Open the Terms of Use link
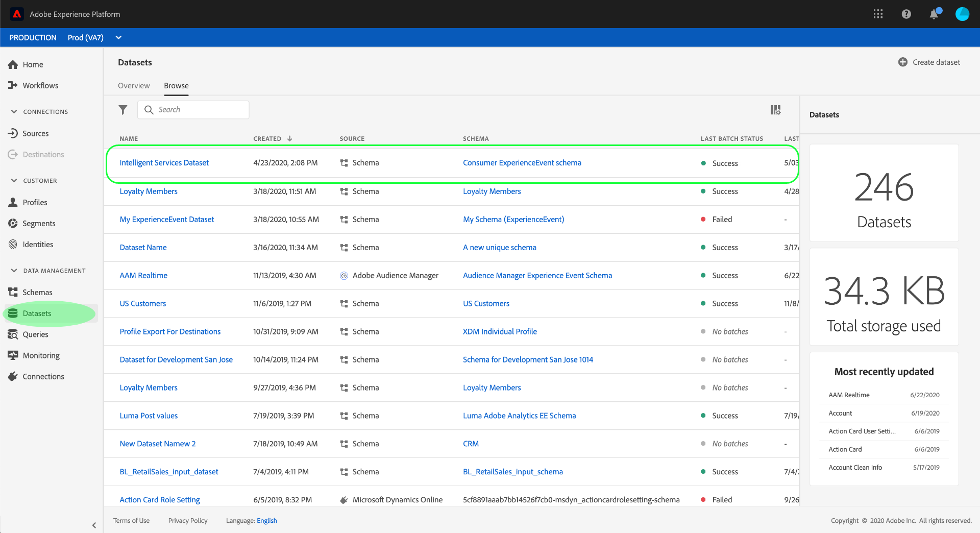980x533 pixels. click(x=131, y=521)
